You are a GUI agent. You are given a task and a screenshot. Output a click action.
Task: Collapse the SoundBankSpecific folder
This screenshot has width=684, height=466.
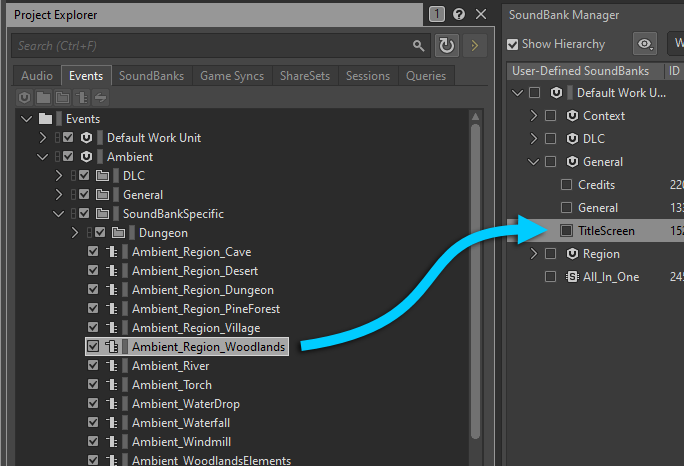click(59, 214)
